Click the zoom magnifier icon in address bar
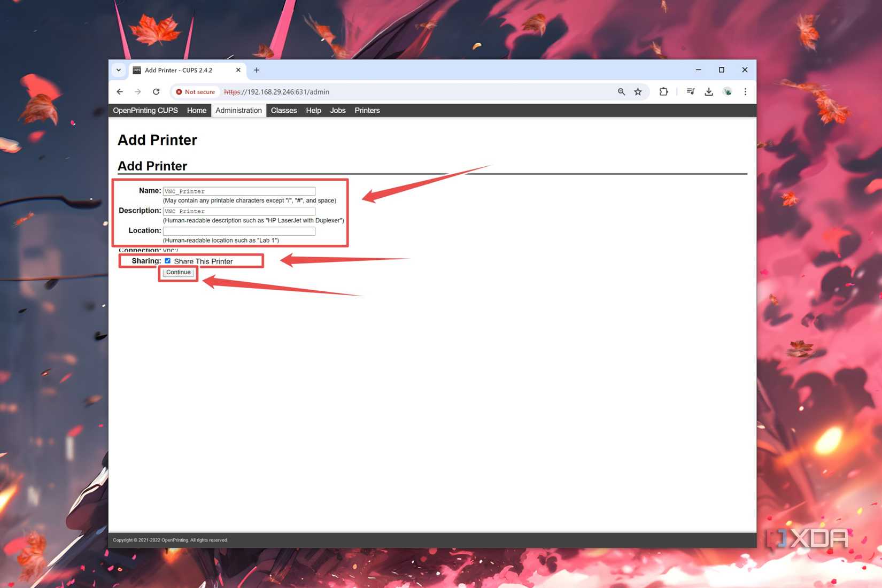 tap(621, 92)
